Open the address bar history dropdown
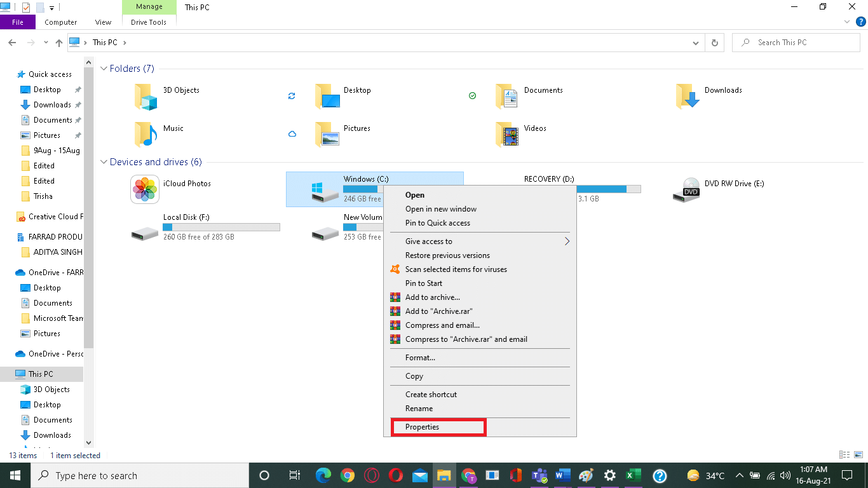Viewport: 868px width, 488px height. [695, 42]
